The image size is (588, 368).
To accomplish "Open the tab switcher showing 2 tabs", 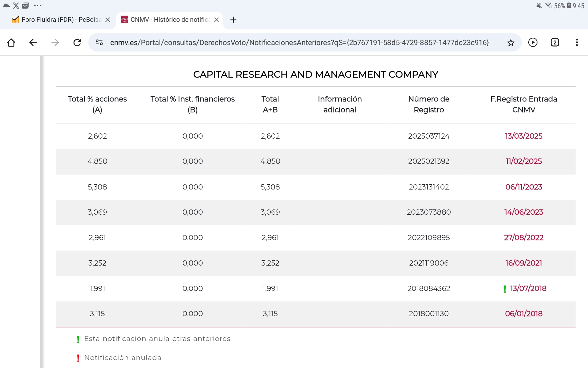I will pyautogui.click(x=555, y=42).
